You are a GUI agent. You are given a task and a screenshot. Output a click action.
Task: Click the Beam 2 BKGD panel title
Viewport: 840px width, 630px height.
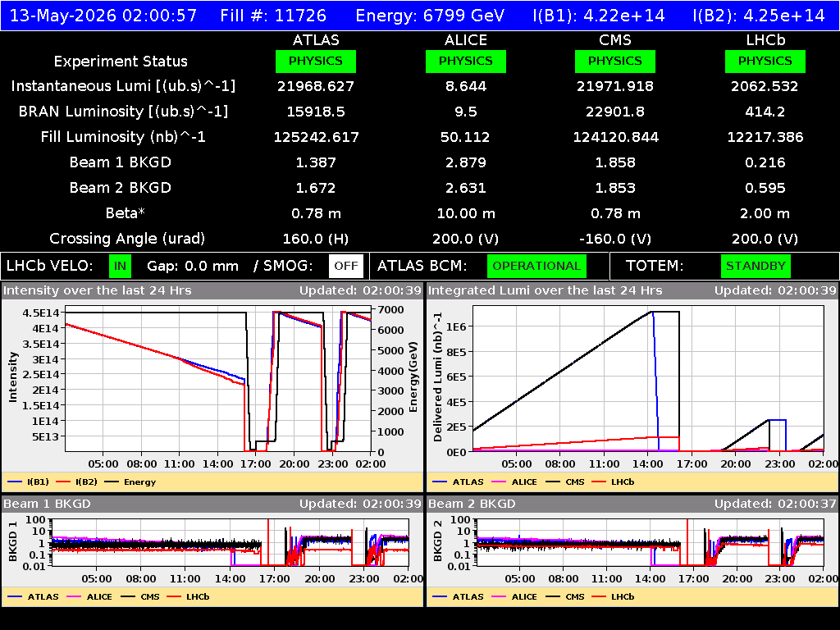pyautogui.click(x=472, y=504)
